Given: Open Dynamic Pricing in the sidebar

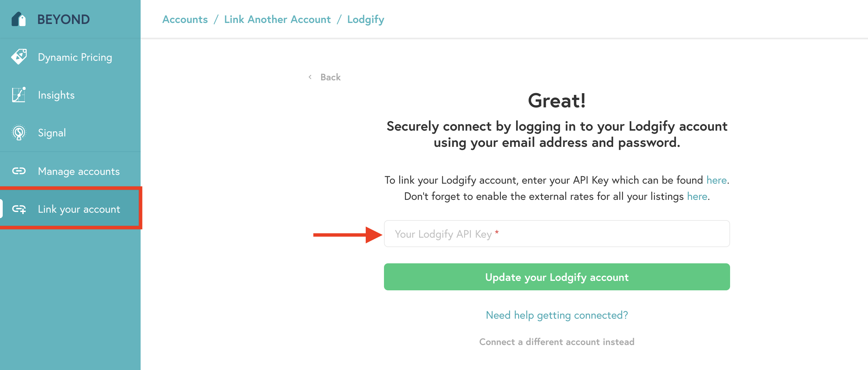Looking at the screenshot, I should (x=75, y=57).
